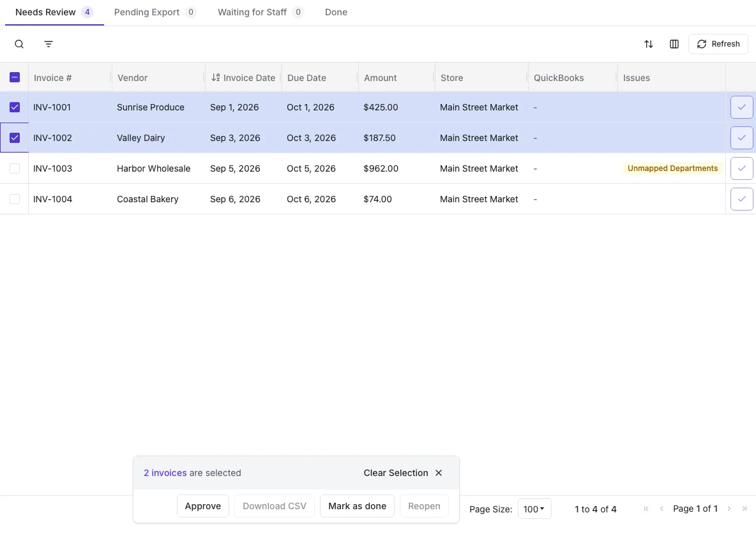The height and width of the screenshot is (536, 756).
Task: Click the X icon beside Clear Selection
Action: (438, 473)
